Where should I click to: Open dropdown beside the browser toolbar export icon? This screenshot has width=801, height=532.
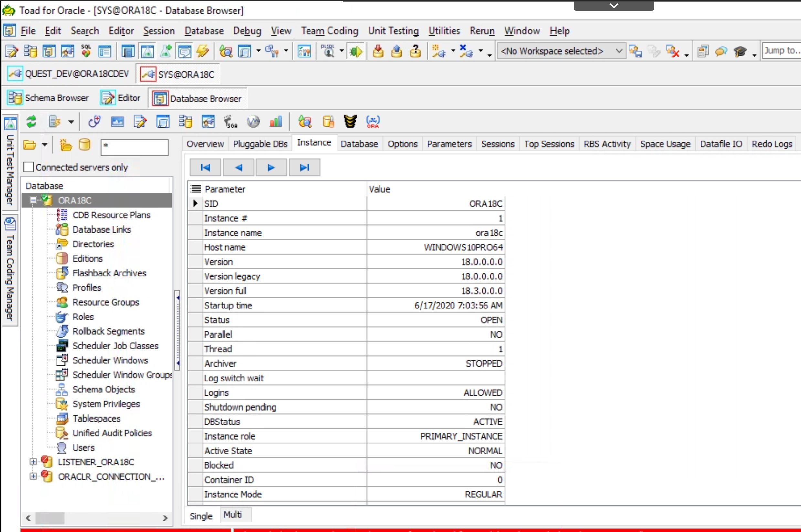tap(71, 121)
